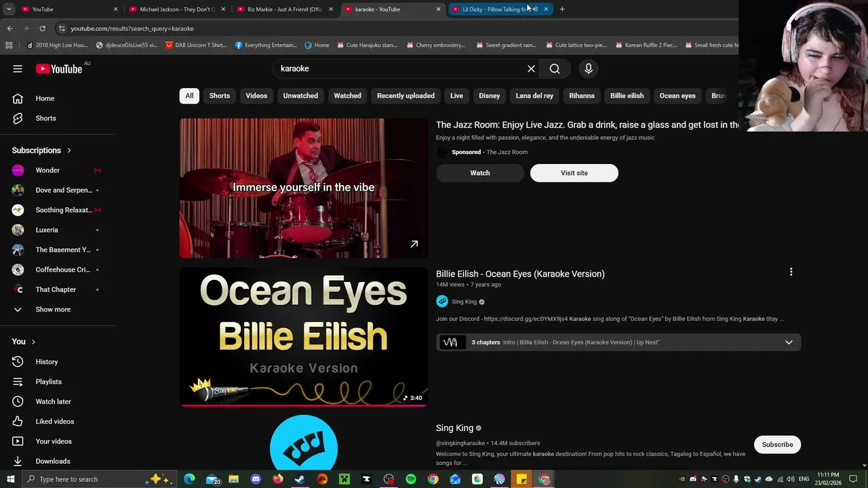Select the Lana del rey chip
The height and width of the screenshot is (488, 868).
534,96
